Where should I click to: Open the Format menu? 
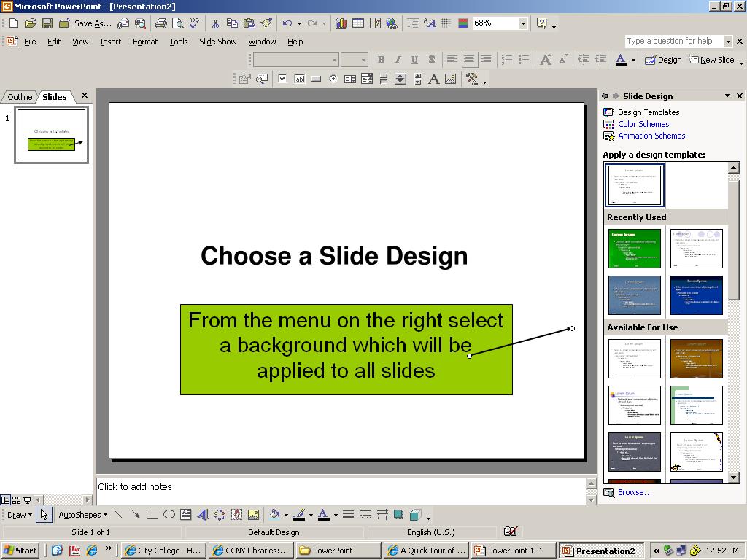click(145, 42)
